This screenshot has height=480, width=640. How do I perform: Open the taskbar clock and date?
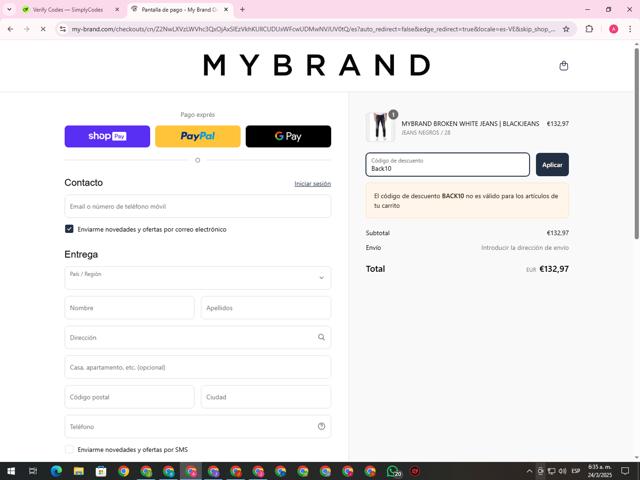(x=600, y=471)
